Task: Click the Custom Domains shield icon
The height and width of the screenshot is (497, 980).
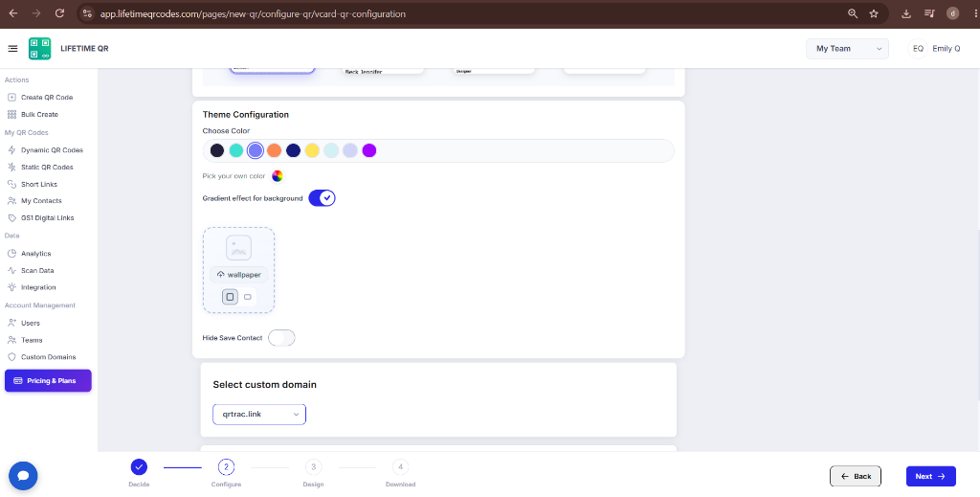Action: 11,357
